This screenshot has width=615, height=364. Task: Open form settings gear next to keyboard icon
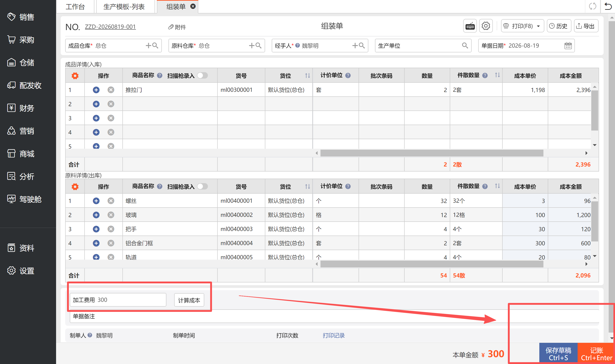pyautogui.click(x=486, y=26)
